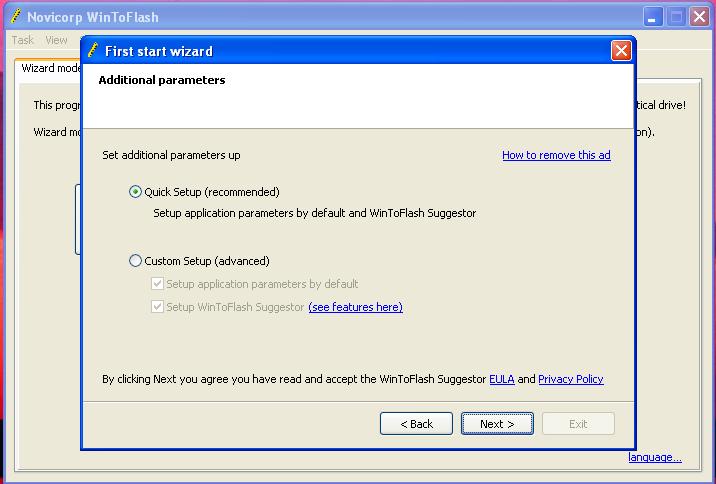Open the Privacy Policy link

tap(571, 379)
